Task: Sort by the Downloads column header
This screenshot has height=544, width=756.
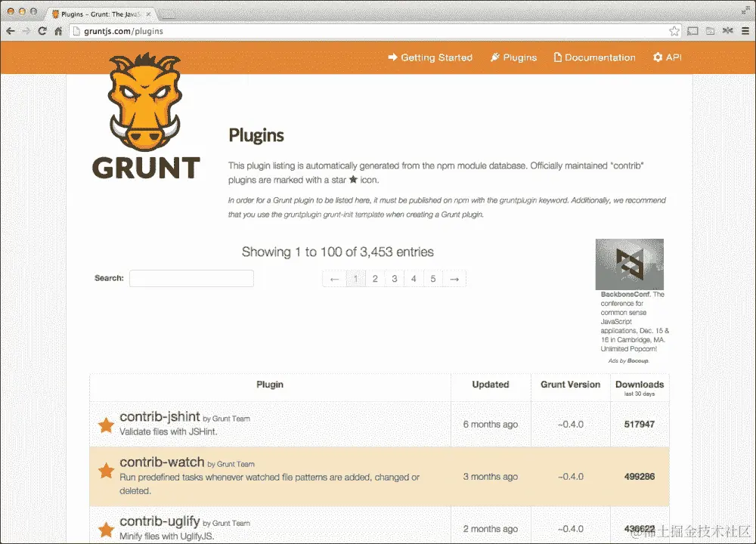Action: click(x=640, y=388)
